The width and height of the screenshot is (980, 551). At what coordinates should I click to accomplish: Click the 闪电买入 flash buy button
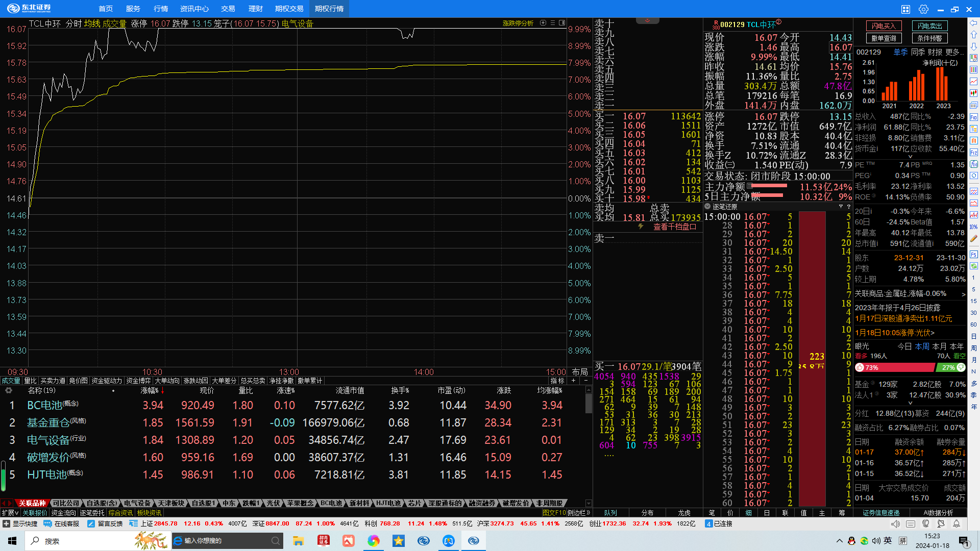[884, 26]
